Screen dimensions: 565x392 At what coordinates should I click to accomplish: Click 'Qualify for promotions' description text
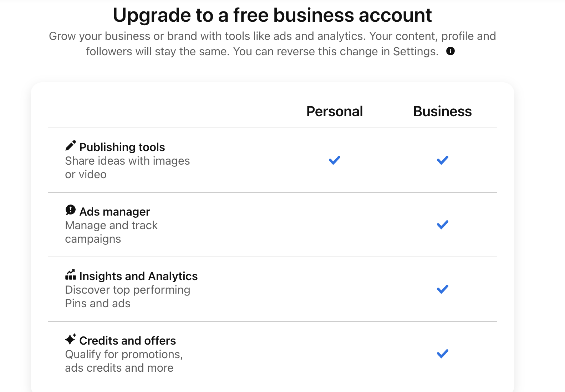coord(124,361)
